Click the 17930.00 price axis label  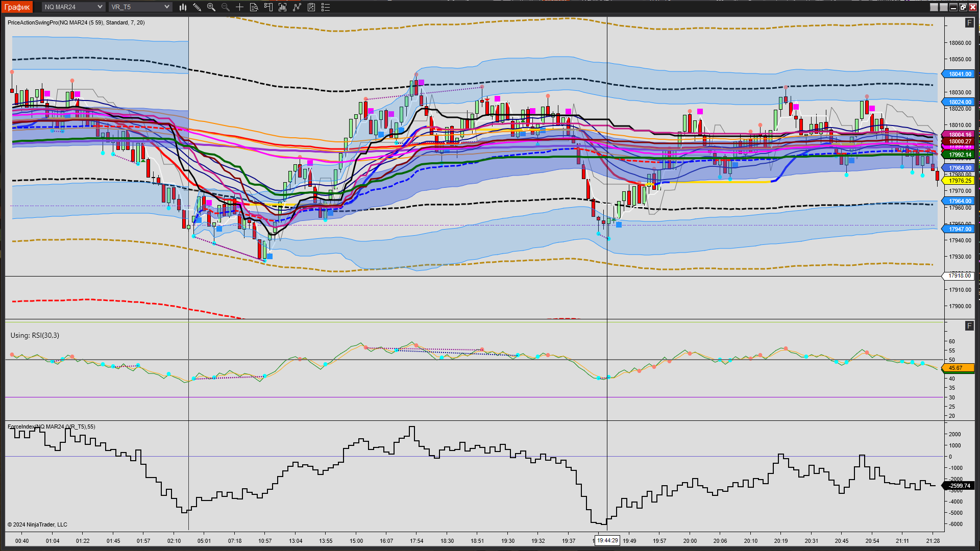[x=960, y=257]
